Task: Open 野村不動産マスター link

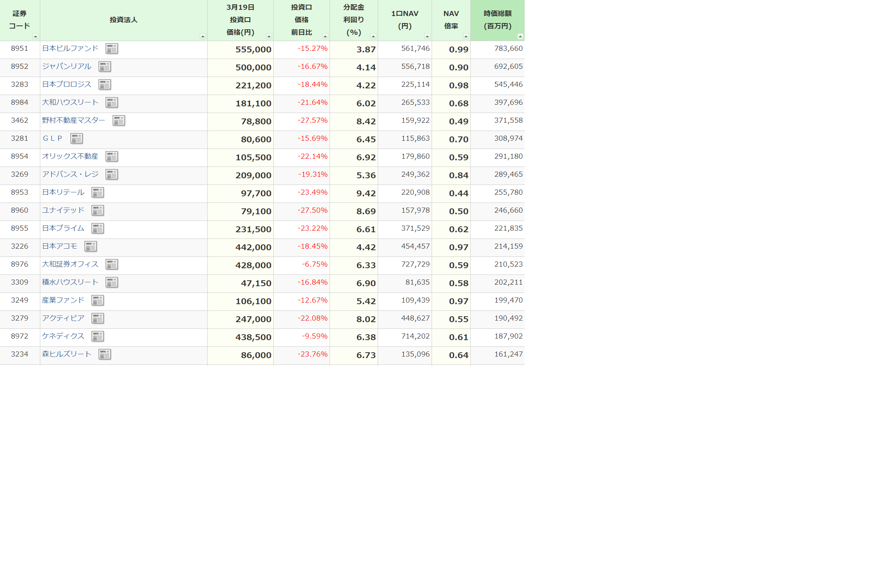Action: tap(74, 120)
